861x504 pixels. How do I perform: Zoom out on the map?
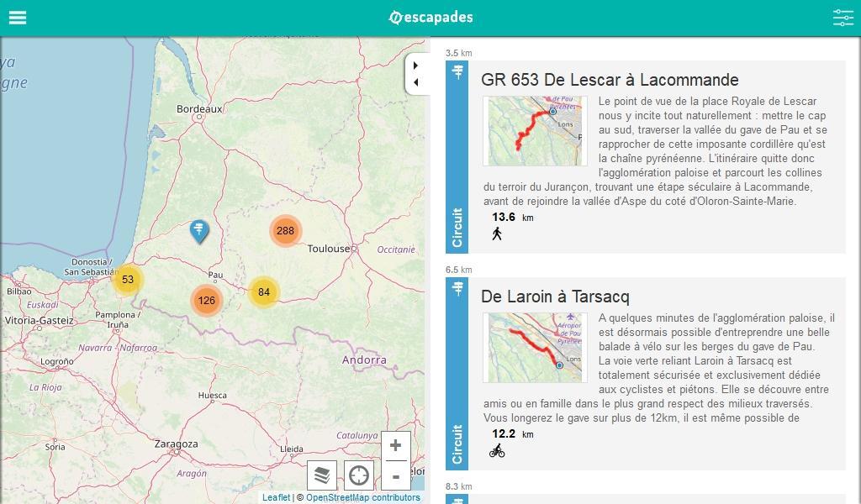tap(395, 475)
